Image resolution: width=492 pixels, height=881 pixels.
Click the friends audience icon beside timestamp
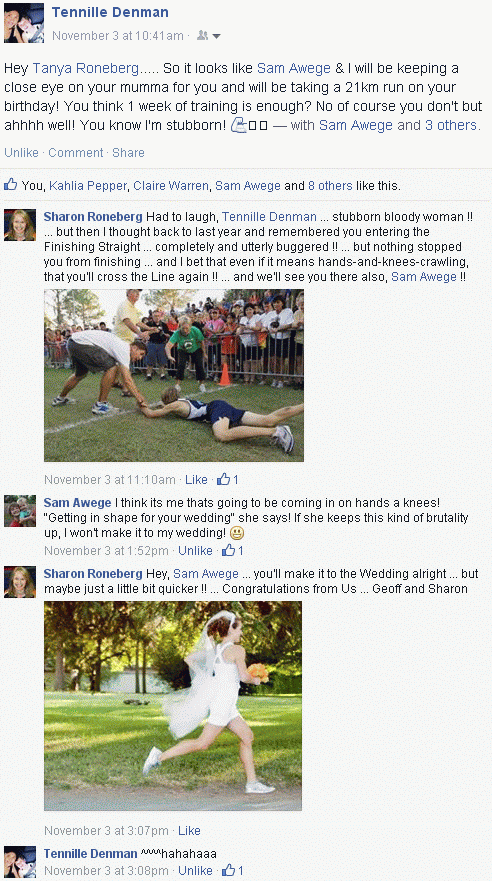point(202,36)
